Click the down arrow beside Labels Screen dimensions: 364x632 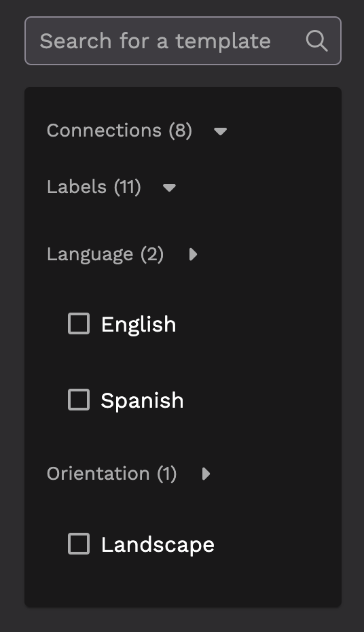169,188
